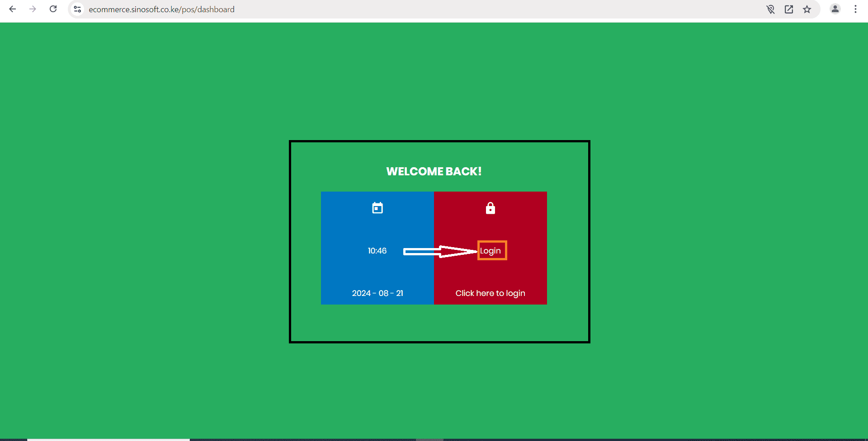868x441 pixels.
Task: Open the site information icon in address bar
Action: pos(77,9)
